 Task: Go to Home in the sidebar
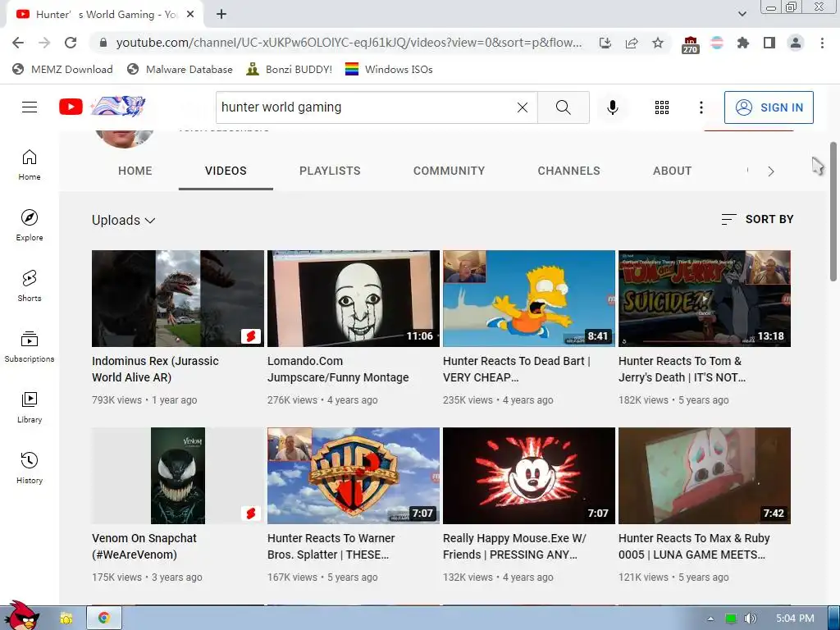(30, 165)
